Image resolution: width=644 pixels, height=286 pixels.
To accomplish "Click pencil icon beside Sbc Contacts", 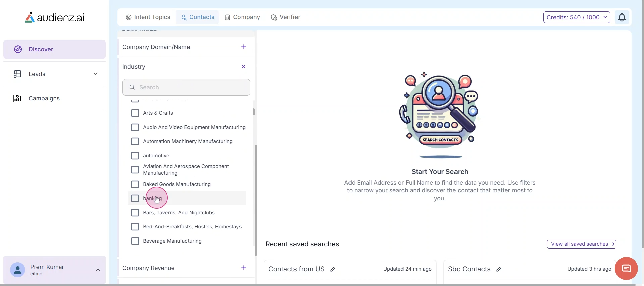I will point(499,269).
